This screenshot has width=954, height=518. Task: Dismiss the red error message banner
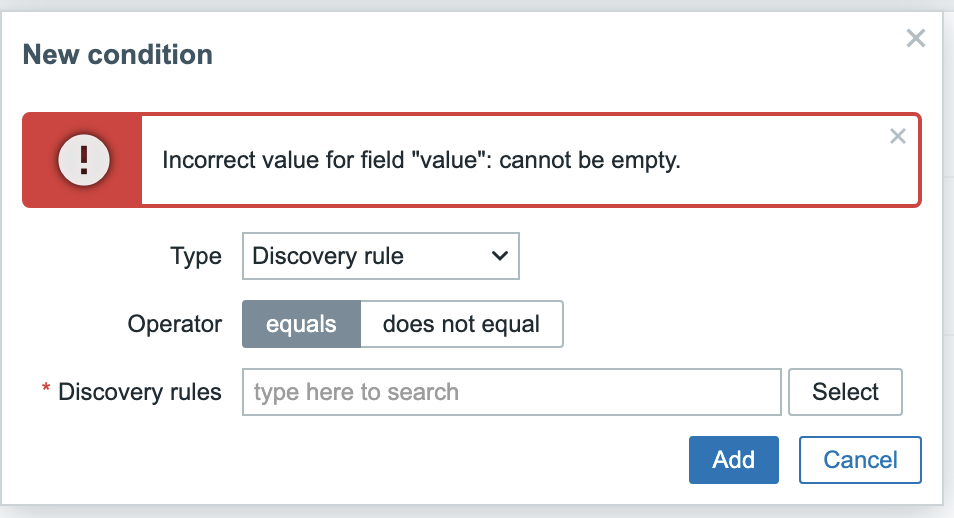coord(897,136)
